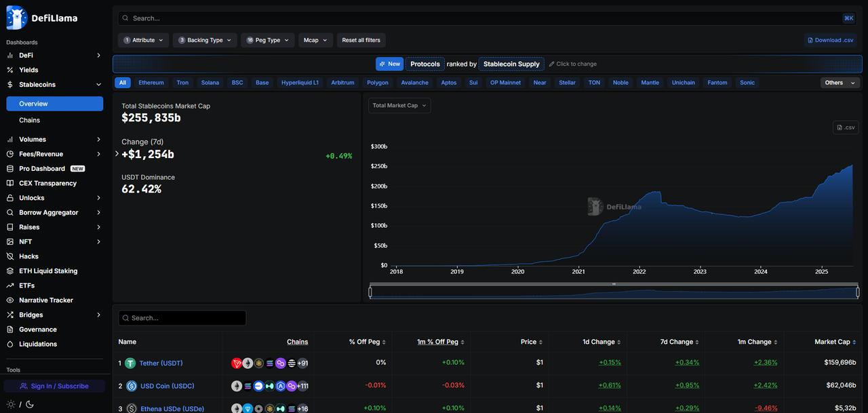Click the chart's .csv export icon

840,127
